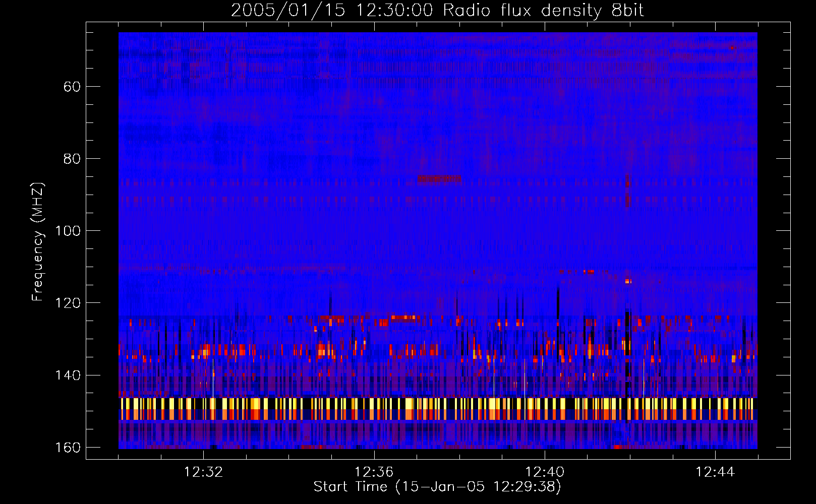Click the 12:32 time tick label
The width and height of the screenshot is (816, 504).
203,472
